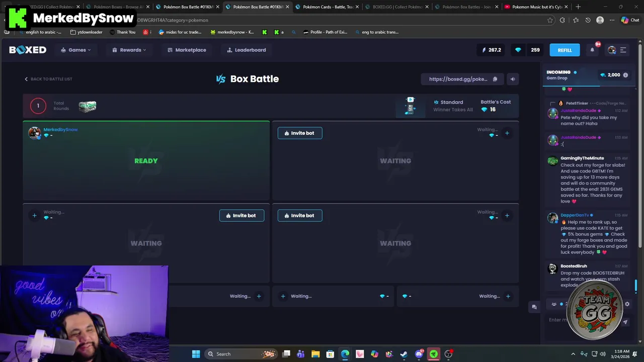Add page to favorites star icon
The height and width of the screenshot is (362, 644).
(550, 20)
